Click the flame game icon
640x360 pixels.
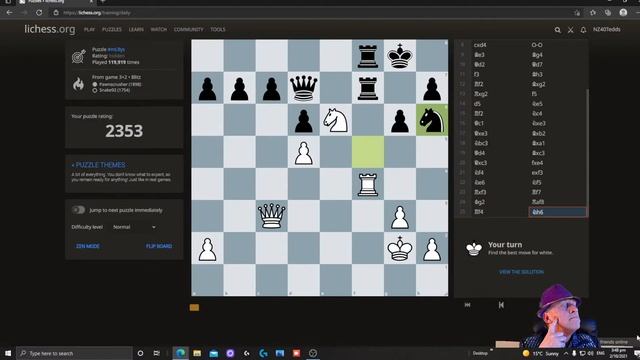coord(78,84)
